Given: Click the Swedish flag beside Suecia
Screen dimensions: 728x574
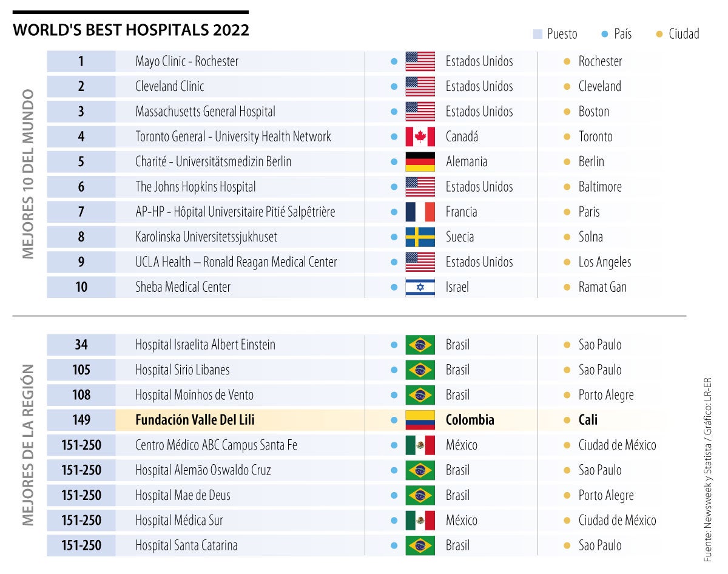Looking at the screenshot, I should pos(420,237).
